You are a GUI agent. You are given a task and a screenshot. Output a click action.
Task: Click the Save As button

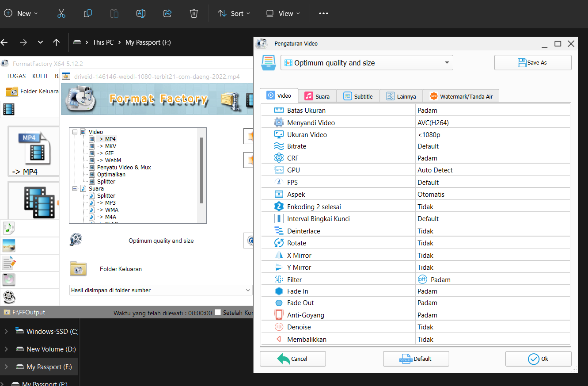pyautogui.click(x=533, y=62)
